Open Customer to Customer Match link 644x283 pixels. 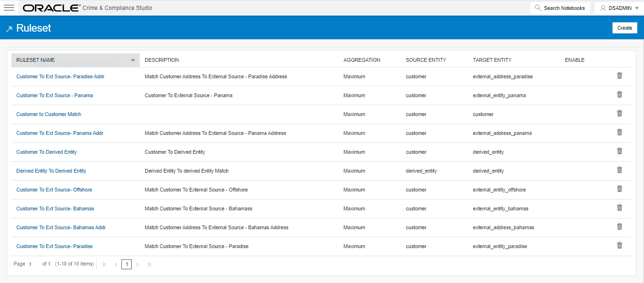point(49,114)
